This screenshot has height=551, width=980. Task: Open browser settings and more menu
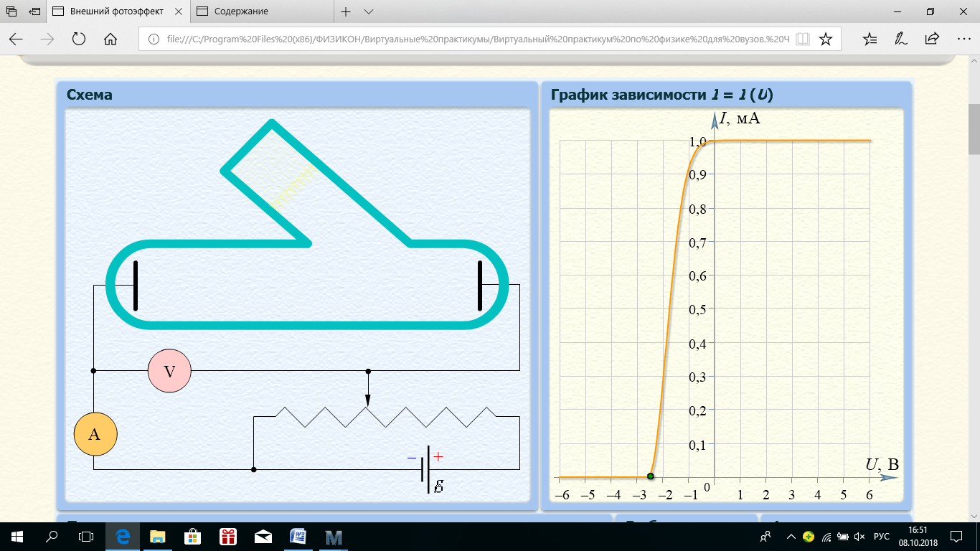coord(963,39)
